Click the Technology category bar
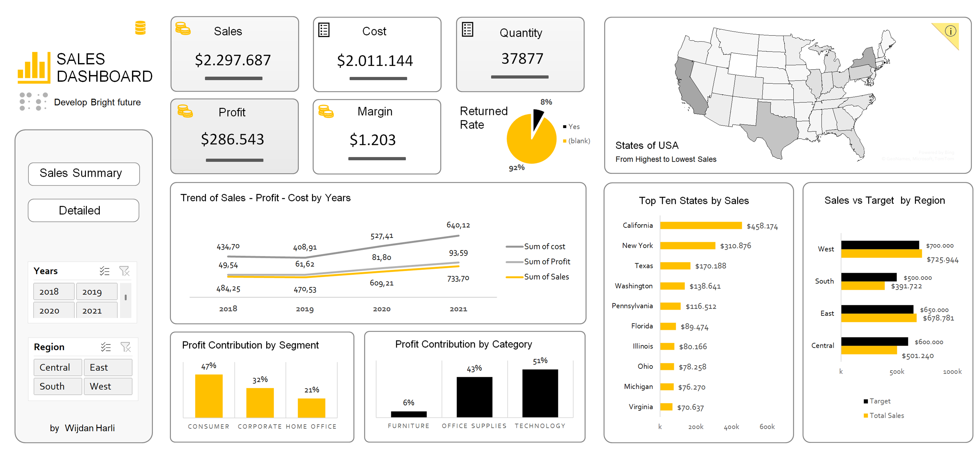This screenshot has height=464, width=980. [x=540, y=393]
